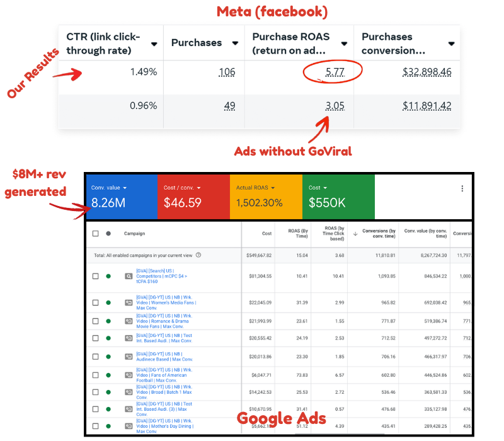The width and height of the screenshot is (504, 441).
Task: Sort by ROAS (By Time) column header
Action: [x=298, y=233]
